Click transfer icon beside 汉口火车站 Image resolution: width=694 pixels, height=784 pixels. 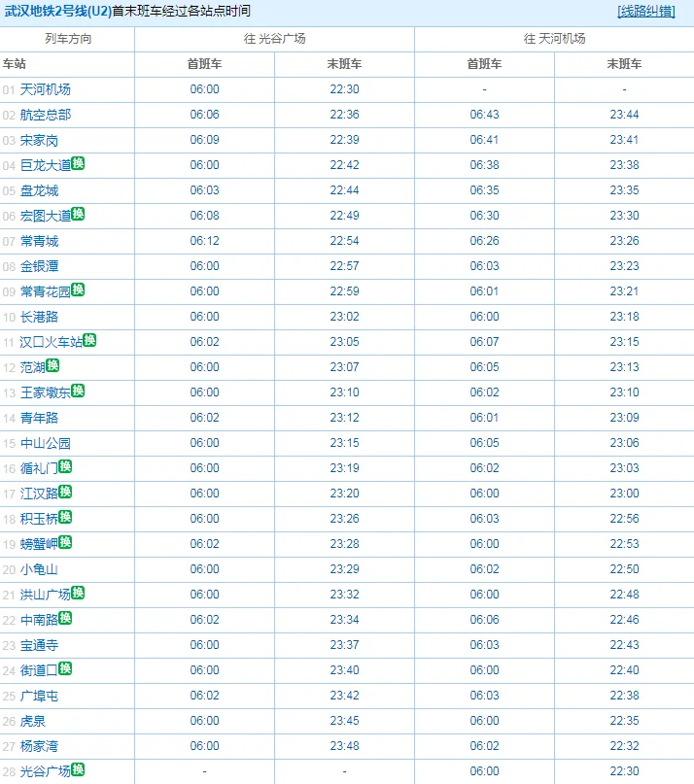90,340
